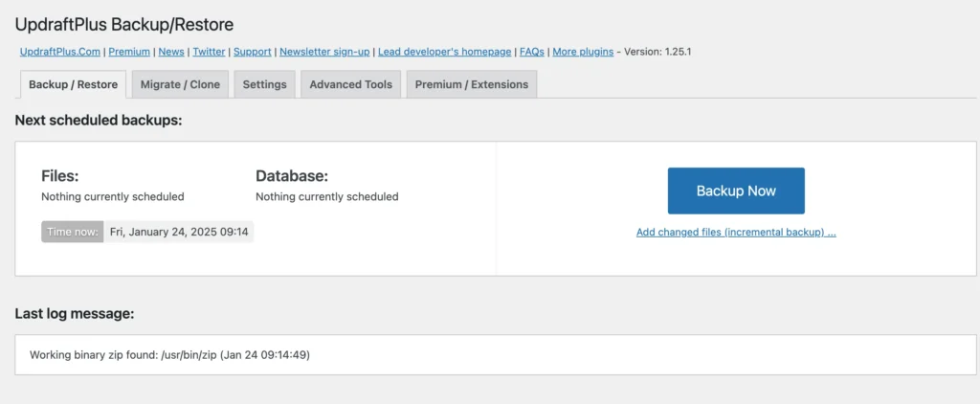Click the Backup Now button
Image resolution: width=980 pixels, height=404 pixels.
pos(735,191)
